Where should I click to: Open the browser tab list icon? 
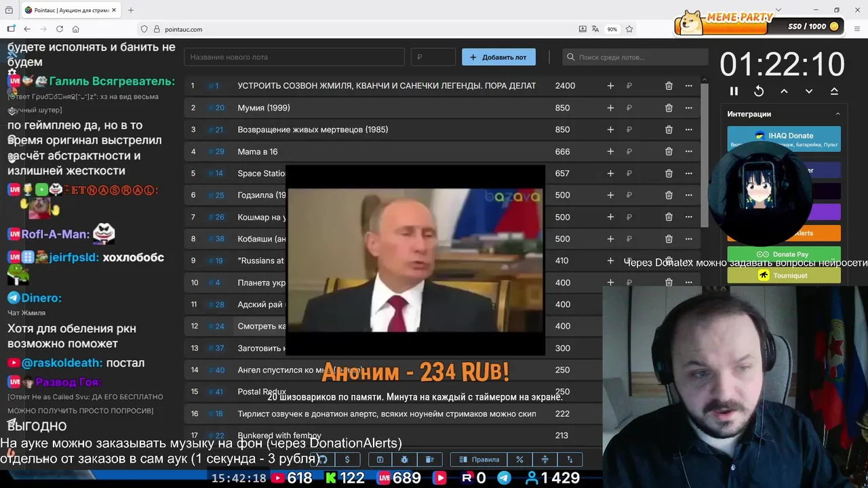point(9,10)
